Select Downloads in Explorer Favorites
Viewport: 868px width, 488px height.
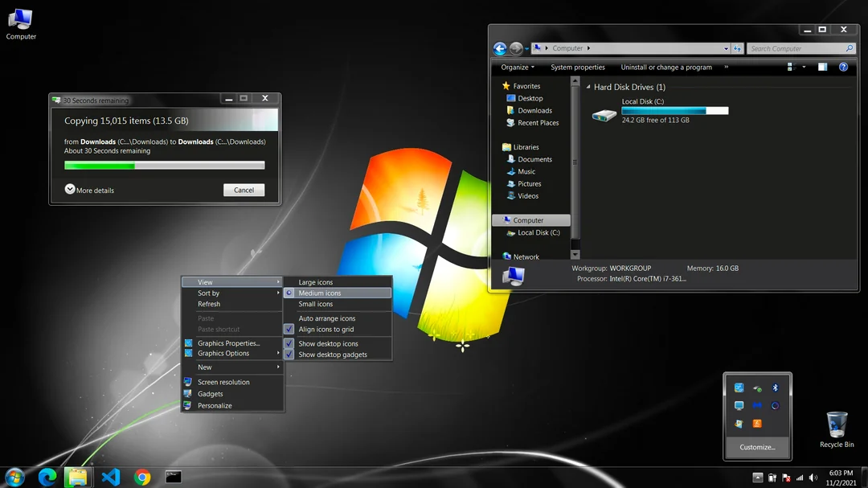click(529, 111)
